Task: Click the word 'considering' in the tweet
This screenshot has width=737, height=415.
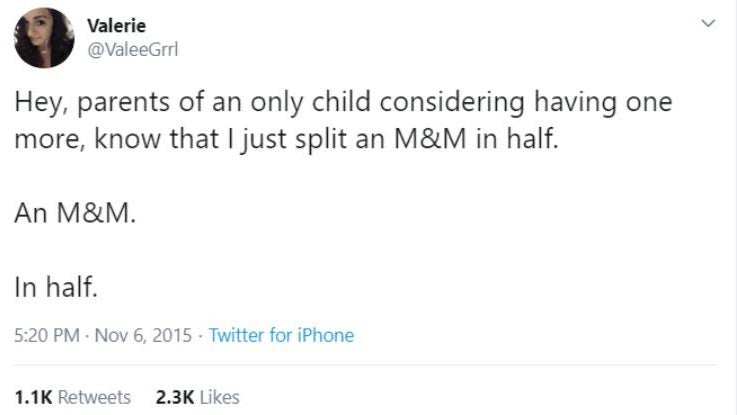Action: pyautogui.click(x=452, y=102)
